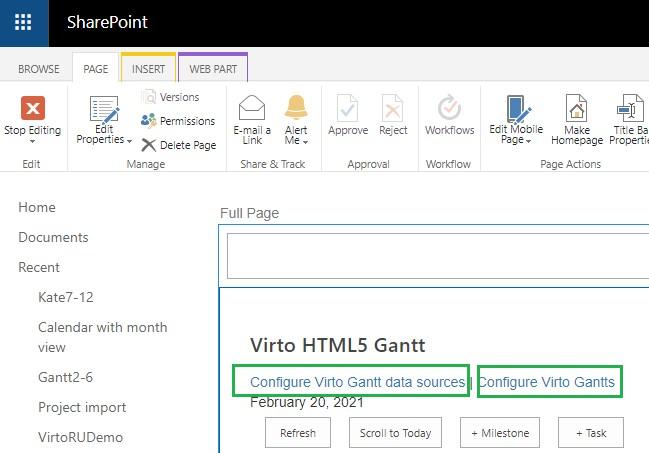The image size is (649, 453).
Task: Click the + Milestone button
Action: [500, 433]
